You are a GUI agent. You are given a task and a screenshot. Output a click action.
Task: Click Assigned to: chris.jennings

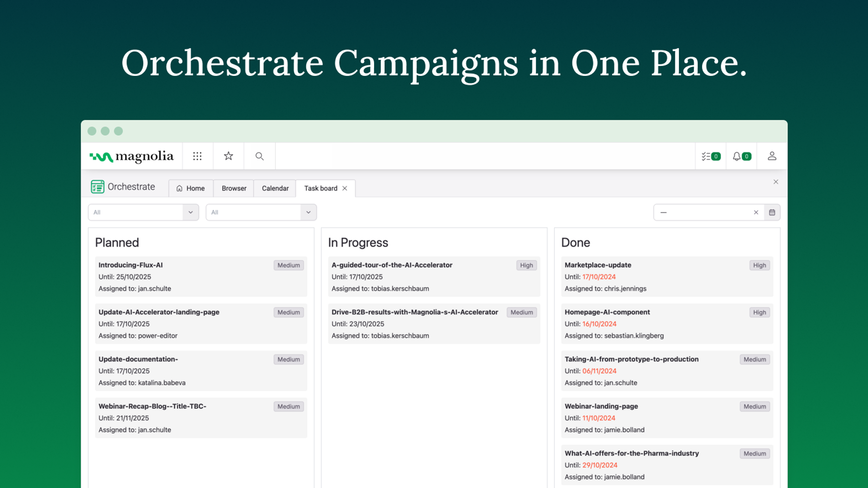[606, 289]
